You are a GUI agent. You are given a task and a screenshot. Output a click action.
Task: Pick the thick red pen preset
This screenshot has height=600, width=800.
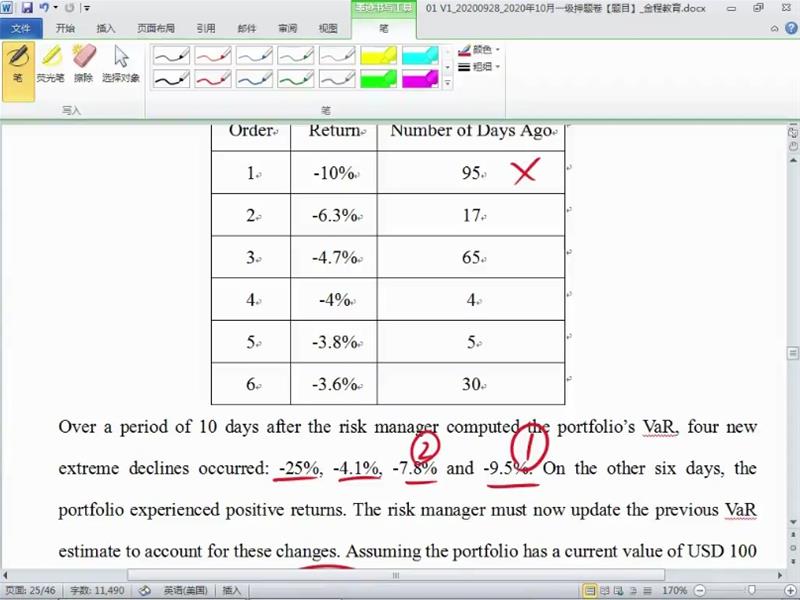(x=213, y=79)
